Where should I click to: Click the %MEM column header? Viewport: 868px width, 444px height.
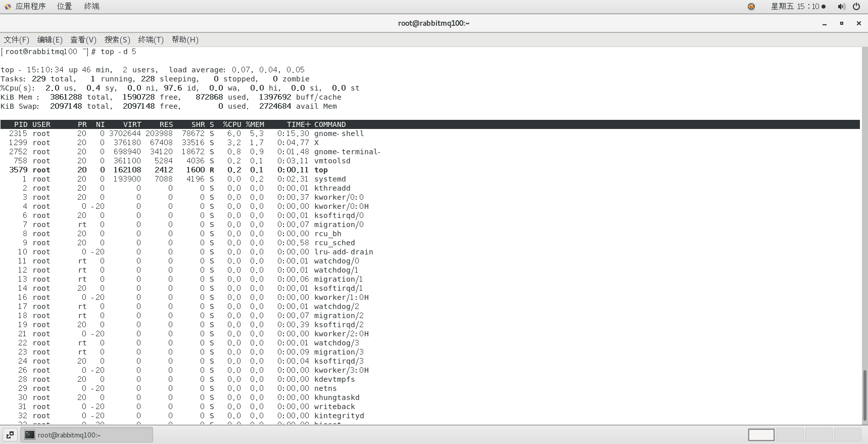(x=255, y=124)
